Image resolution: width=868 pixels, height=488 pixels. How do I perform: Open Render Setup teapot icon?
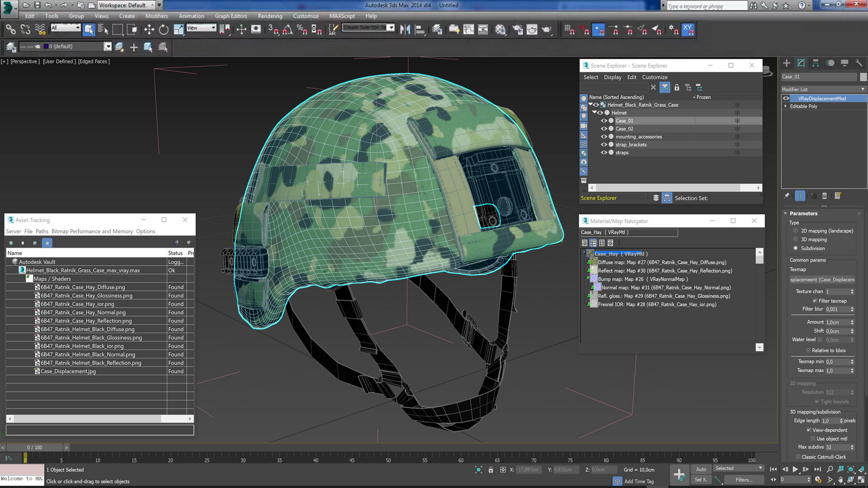[517, 30]
